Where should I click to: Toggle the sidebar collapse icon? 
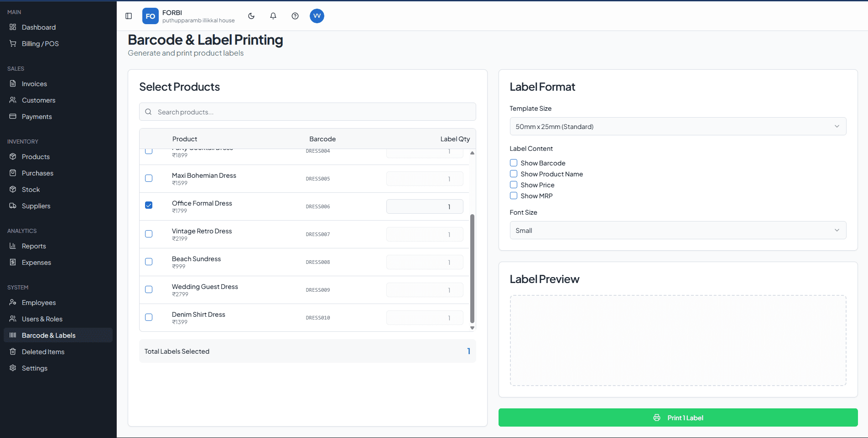point(129,16)
